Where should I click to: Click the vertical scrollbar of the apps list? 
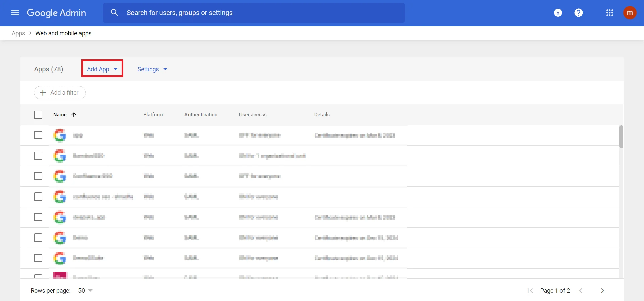click(621, 137)
